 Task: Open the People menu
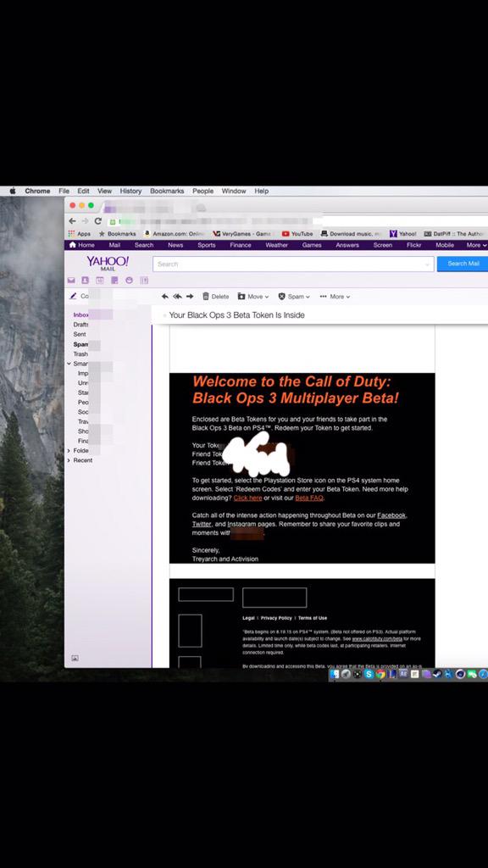tap(203, 191)
